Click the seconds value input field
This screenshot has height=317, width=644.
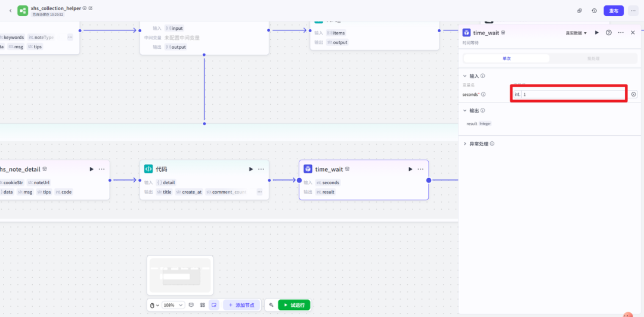click(572, 94)
